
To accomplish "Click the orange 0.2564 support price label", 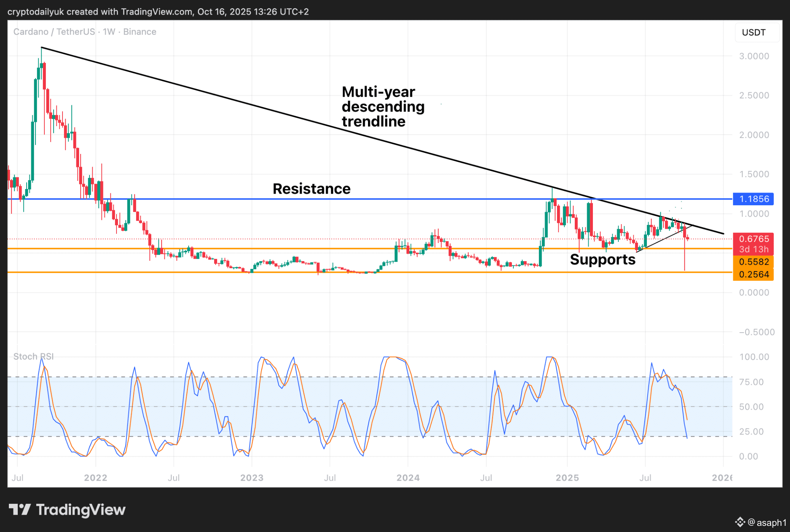I will (x=753, y=275).
